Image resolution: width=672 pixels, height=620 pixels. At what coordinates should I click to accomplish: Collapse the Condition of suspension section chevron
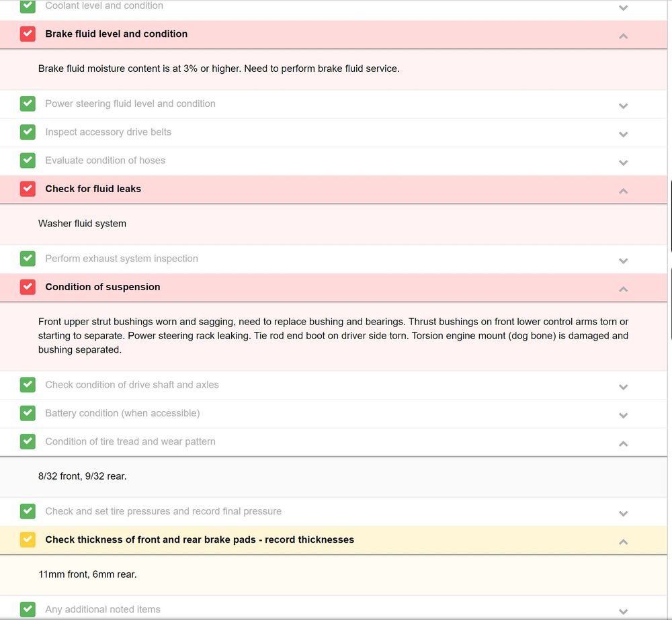click(x=623, y=289)
